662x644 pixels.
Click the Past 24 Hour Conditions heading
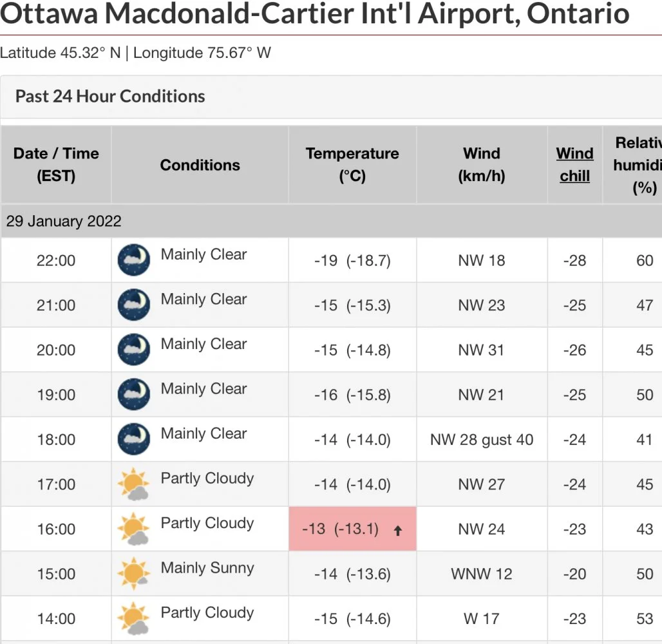110,97
